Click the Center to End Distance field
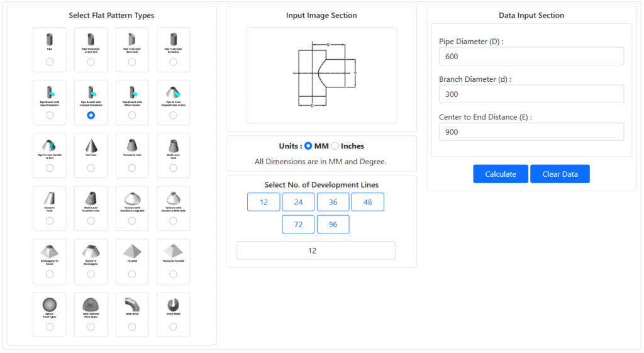644x353 pixels. click(531, 132)
